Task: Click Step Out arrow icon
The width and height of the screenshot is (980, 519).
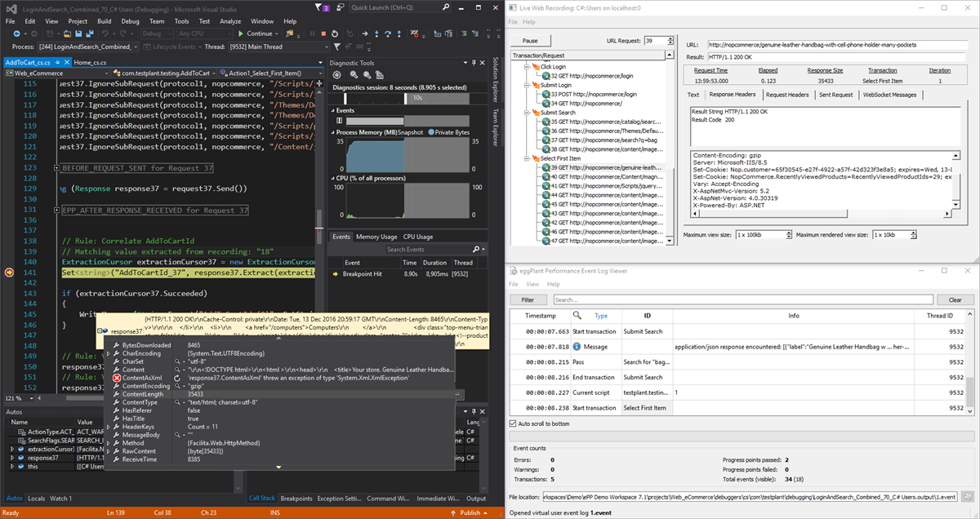Action: (399, 33)
